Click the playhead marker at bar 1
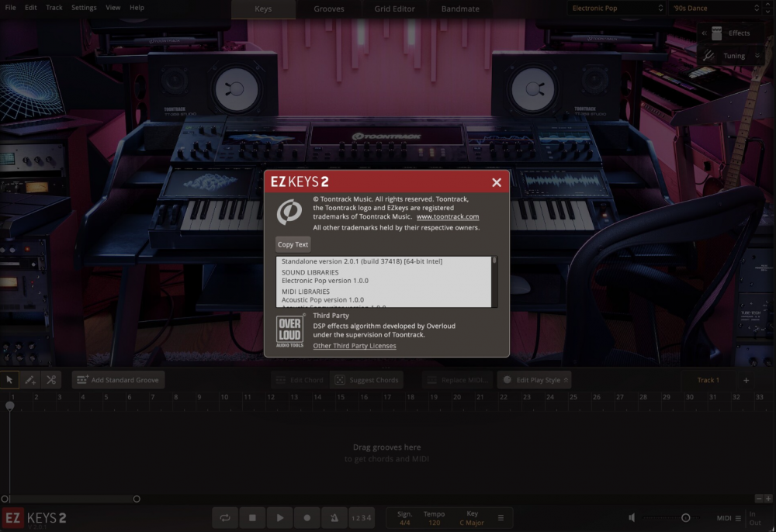Image resolution: width=776 pixels, height=532 pixels. [x=9, y=406]
